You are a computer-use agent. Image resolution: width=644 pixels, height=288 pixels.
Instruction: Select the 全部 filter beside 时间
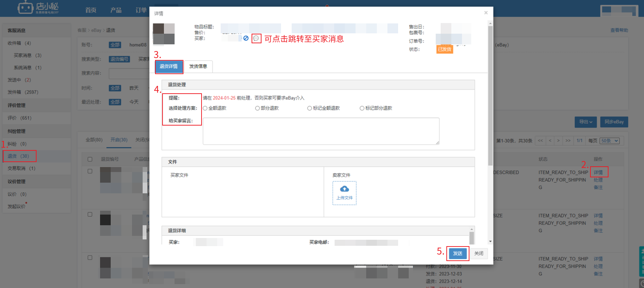[115, 88]
